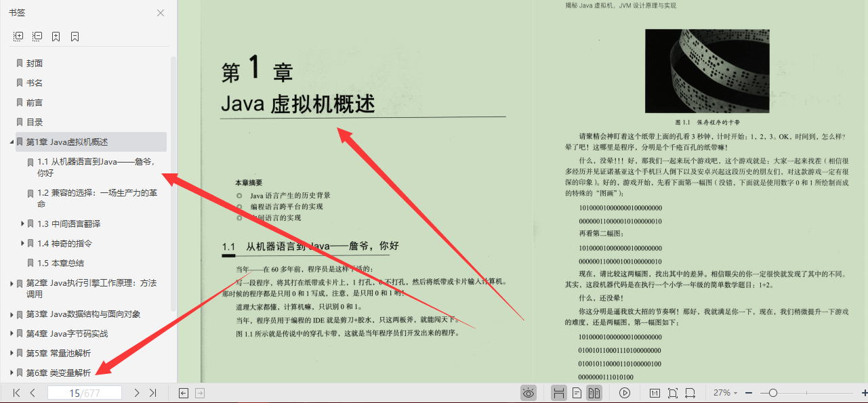Click the punched tape figure 图1.1
This screenshot has height=403, width=868.
tap(707, 70)
